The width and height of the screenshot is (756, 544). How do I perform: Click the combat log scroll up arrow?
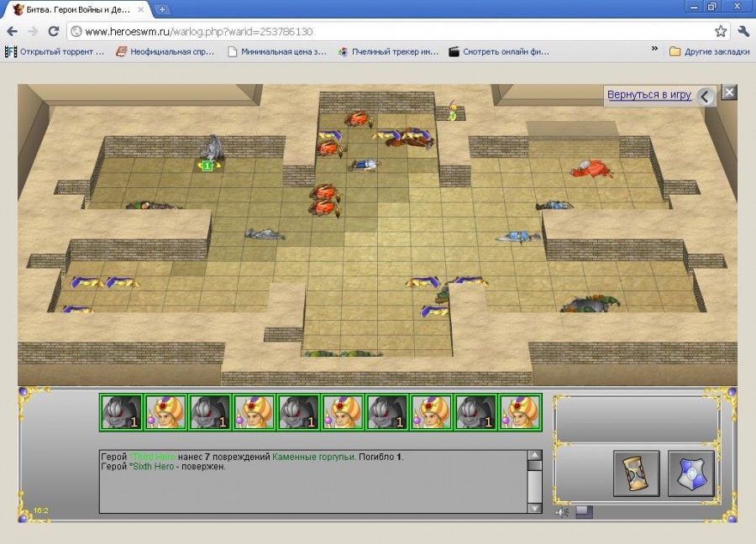point(535,455)
